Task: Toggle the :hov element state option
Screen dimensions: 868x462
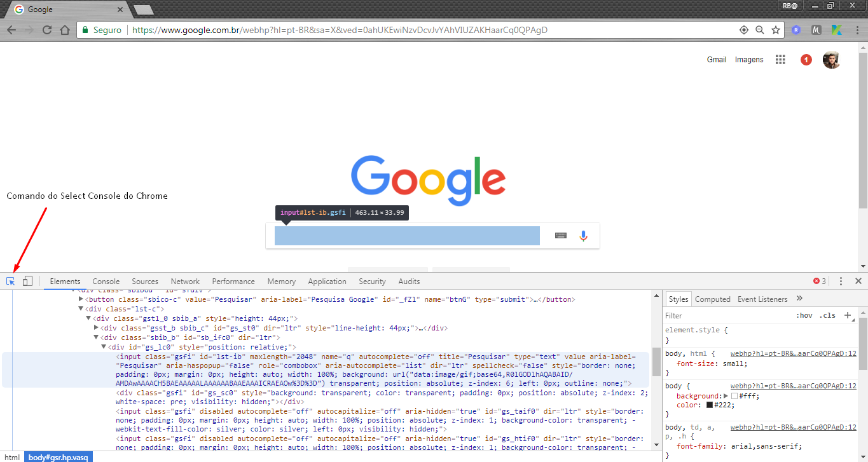Action: click(x=804, y=315)
